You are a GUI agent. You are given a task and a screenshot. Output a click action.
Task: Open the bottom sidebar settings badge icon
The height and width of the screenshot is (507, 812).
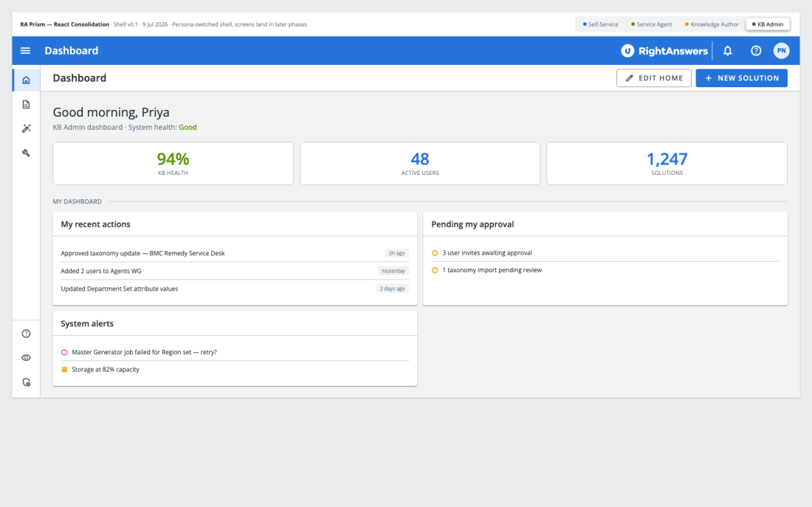click(x=27, y=382)
